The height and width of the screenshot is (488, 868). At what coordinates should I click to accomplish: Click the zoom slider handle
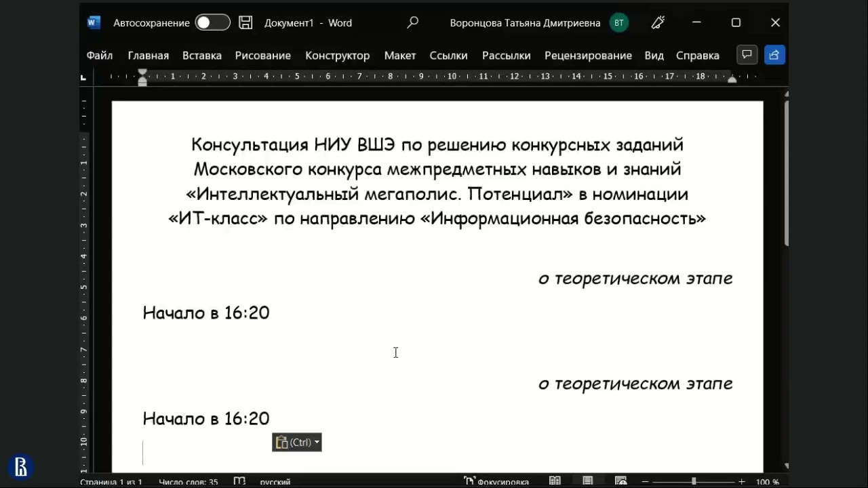point(693,482)
